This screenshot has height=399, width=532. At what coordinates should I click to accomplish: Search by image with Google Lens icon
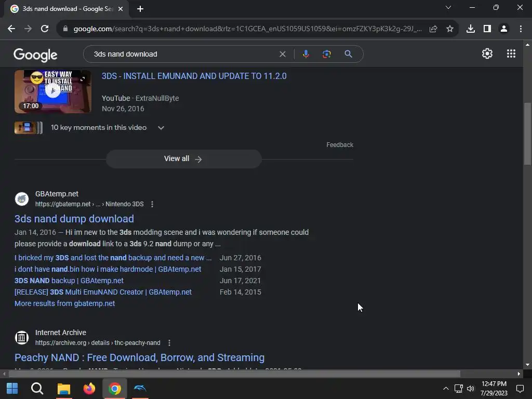tap(327, 54)
